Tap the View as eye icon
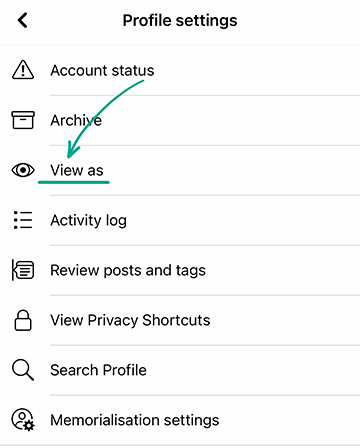This screenshot has width=360, height=448. (23, 170)
